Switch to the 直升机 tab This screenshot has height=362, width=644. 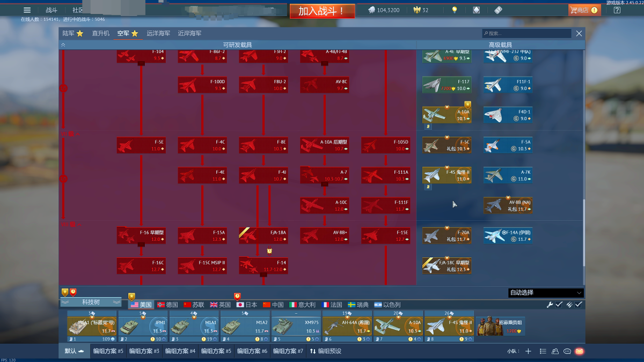[x=100, y=33]
